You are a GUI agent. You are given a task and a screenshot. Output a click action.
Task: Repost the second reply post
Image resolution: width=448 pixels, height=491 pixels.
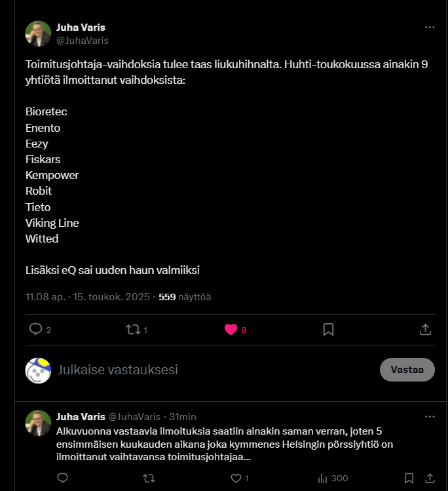coord(149,479)
